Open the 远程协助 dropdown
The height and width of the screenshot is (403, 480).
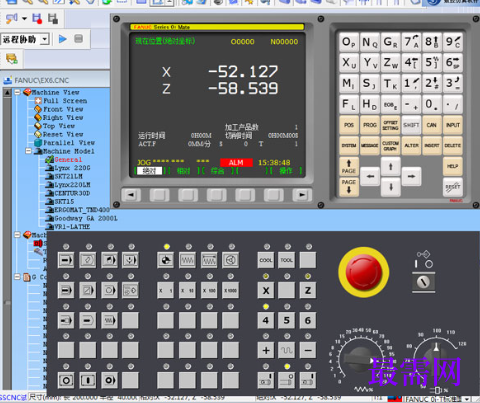(45, 39)
